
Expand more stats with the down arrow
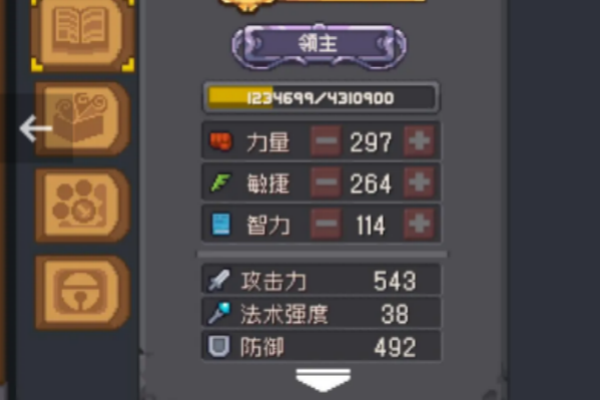pyautogui.click(x=323, y=380)
